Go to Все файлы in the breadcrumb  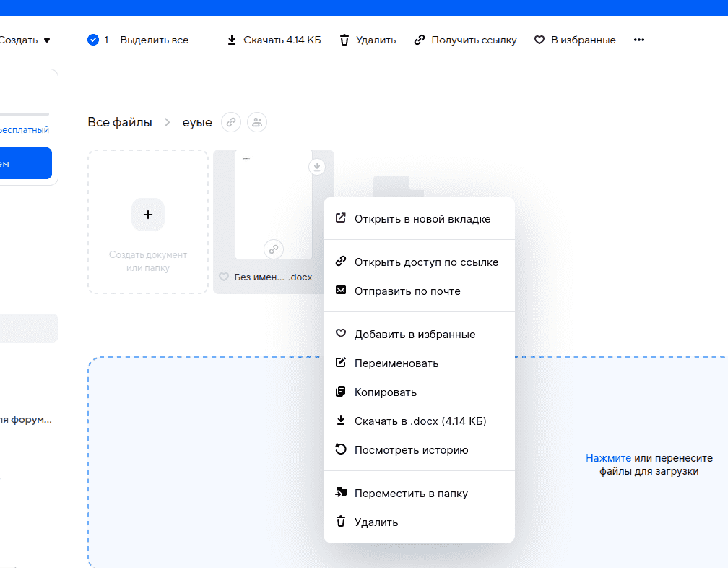(x=120, y=122)
